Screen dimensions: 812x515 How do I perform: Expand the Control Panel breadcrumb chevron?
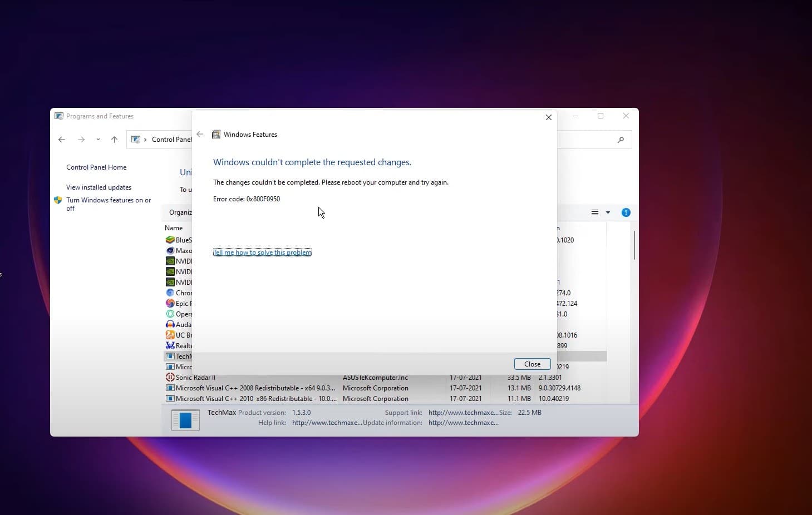click(145, 140)
